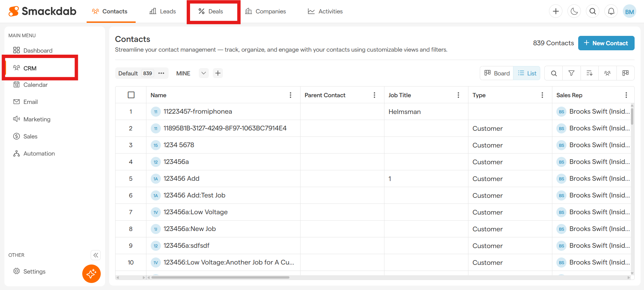This screenshot has height=290, width=644.
Task: Click the plus quick-add icon in header
Action: 556,11
